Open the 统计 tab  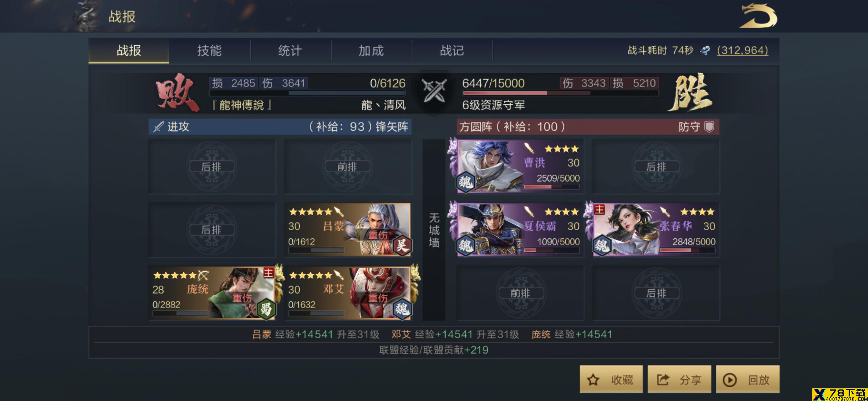pyautogui.click(x=290, y=50)
